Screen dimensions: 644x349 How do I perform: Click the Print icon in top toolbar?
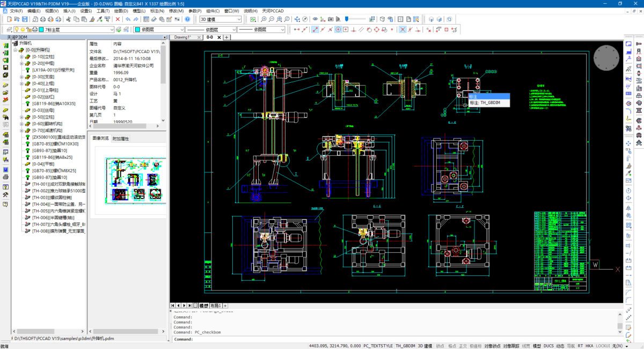(x=43, y=19)
